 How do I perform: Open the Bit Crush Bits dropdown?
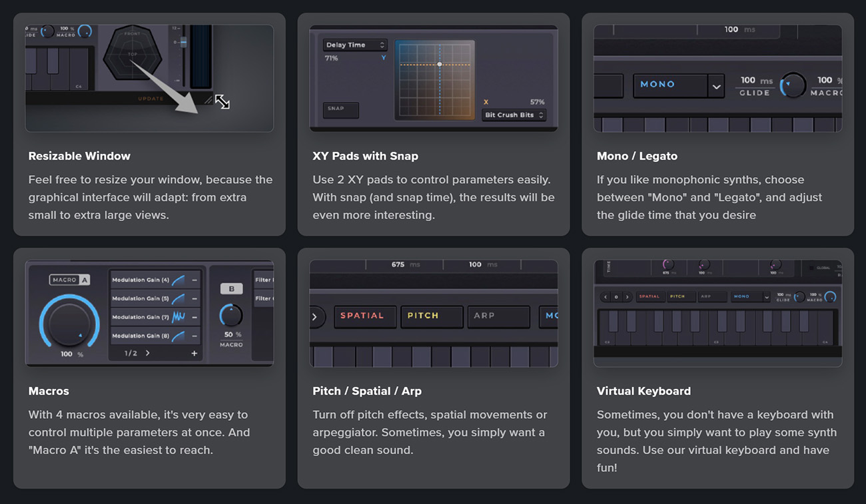514,115
